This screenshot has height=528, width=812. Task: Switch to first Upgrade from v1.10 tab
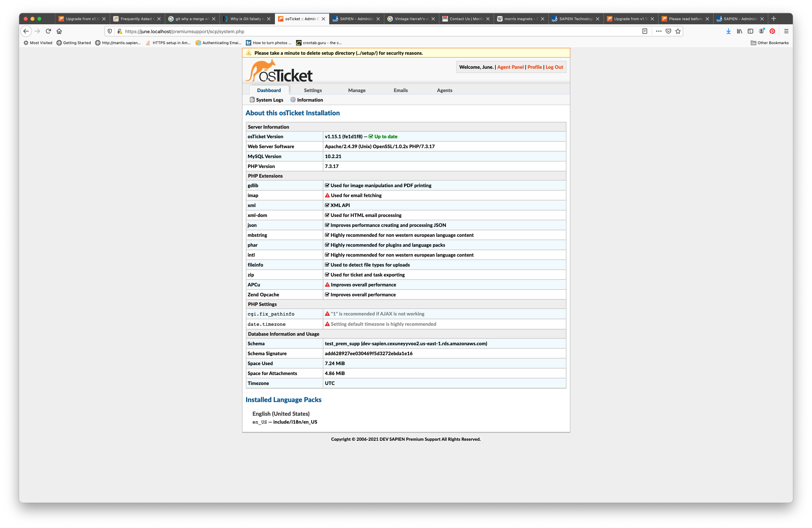[x=82, y=19]
